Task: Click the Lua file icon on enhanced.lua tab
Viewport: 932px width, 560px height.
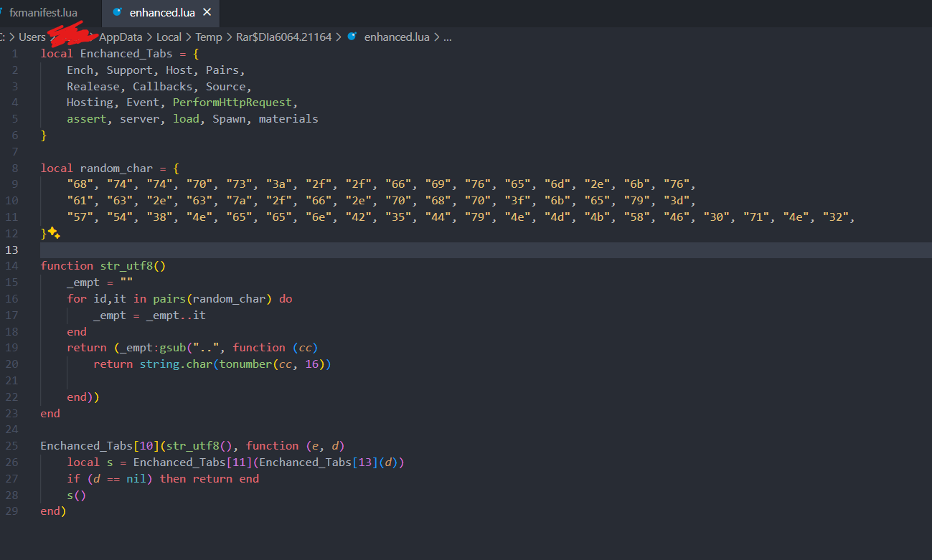Action: click(x=118, y=12)
